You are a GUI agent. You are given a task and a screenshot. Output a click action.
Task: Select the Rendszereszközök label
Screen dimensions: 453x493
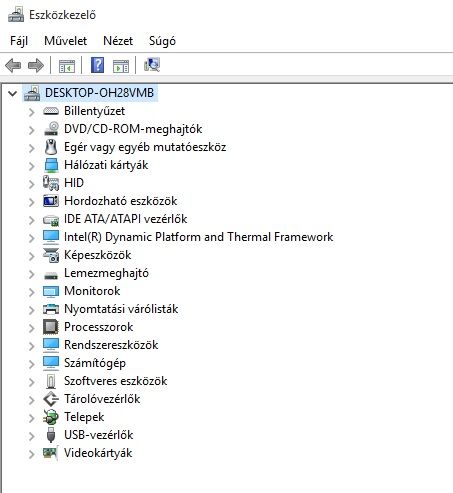(x=111, y=345)
